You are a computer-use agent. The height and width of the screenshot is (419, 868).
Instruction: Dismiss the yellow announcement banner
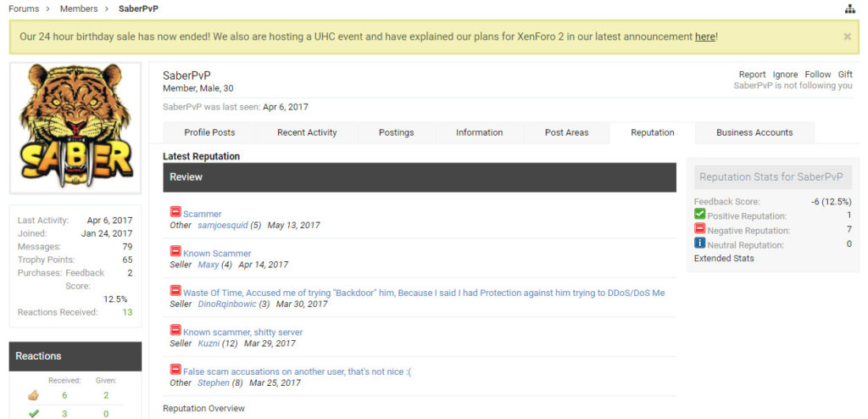(x=847, y=36)
